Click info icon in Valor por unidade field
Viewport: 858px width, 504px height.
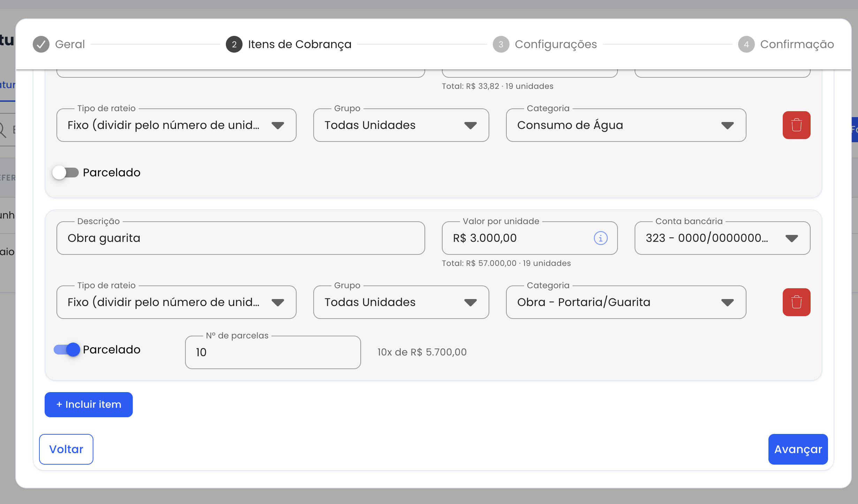tap(600, 238)
